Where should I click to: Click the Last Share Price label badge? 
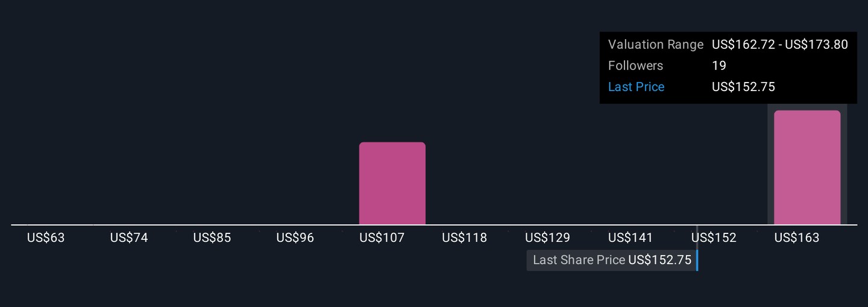tap(611, 260)
